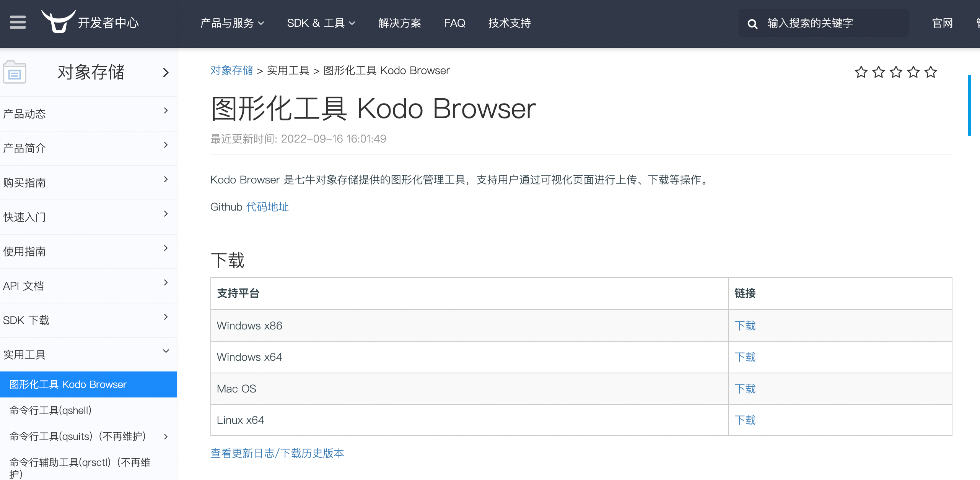Click the Windows x86 table cell
The width and height of the screenshot is (980, 480).
[469, 326]
